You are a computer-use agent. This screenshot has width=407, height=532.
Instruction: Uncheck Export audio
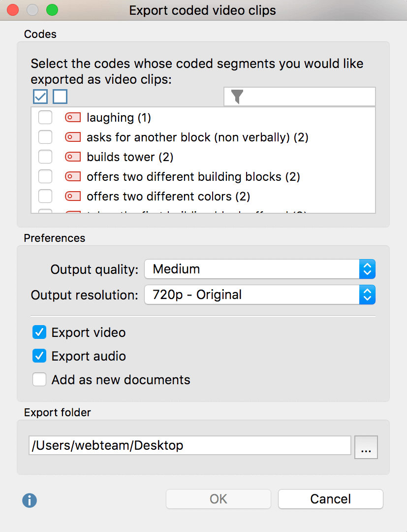(39, 356)
